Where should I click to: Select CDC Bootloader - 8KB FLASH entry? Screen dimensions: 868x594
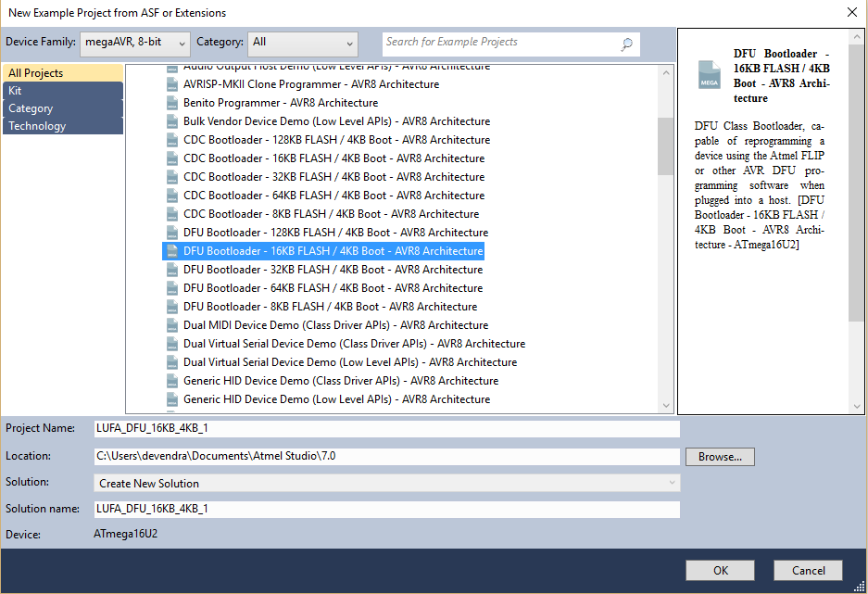click(x=331, y=214)
